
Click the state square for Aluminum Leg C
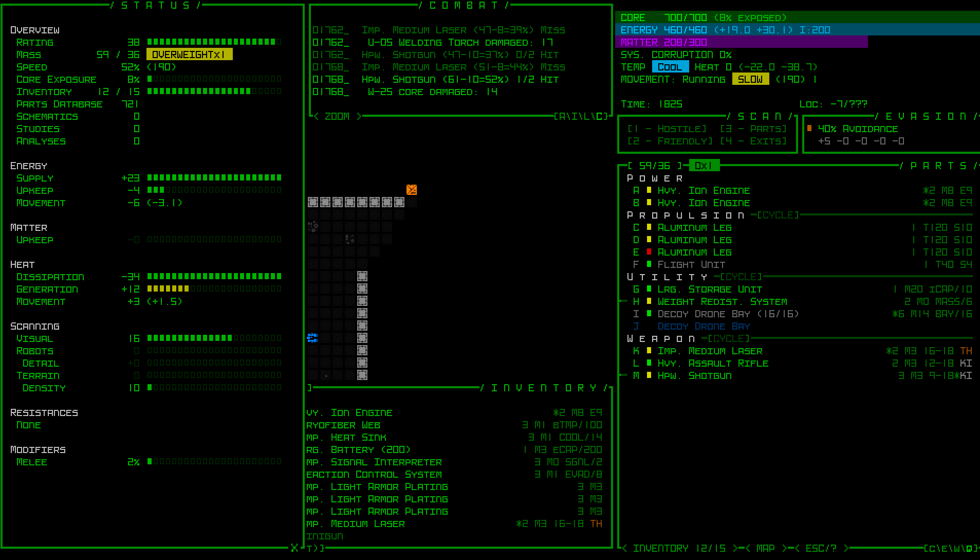click(649, 227)
